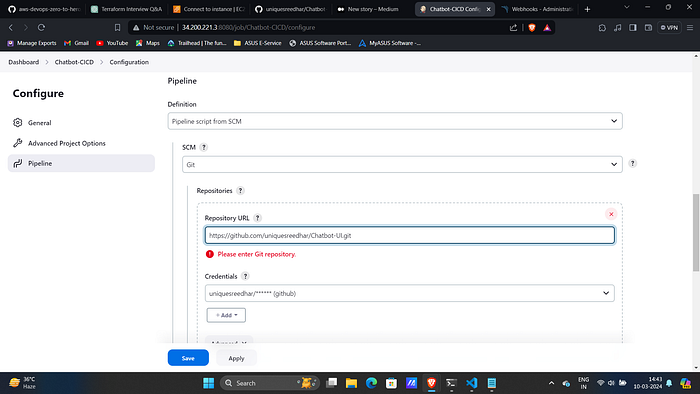Image resolution: width=700 pixels, height=394 pixels.
Task: Open Brave Shields lion icon
Action: click(532, 27)
